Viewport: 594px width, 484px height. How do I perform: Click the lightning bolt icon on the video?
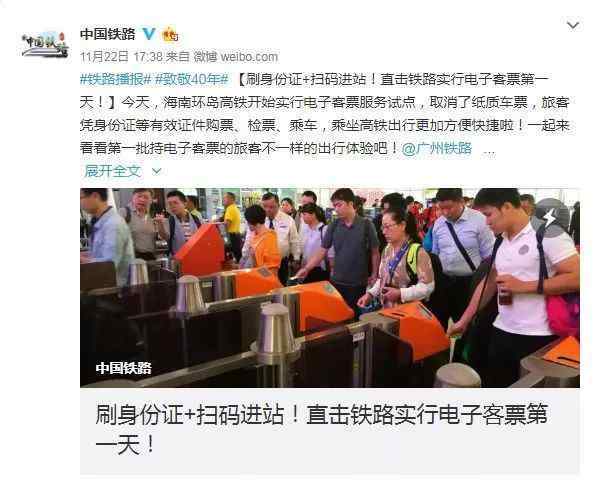click(550, 217)
